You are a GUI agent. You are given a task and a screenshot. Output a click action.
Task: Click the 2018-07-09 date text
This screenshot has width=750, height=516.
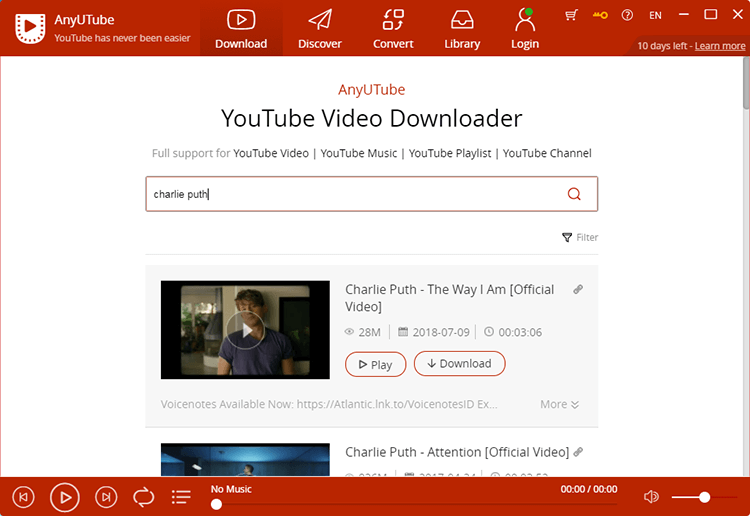point(441,332)
